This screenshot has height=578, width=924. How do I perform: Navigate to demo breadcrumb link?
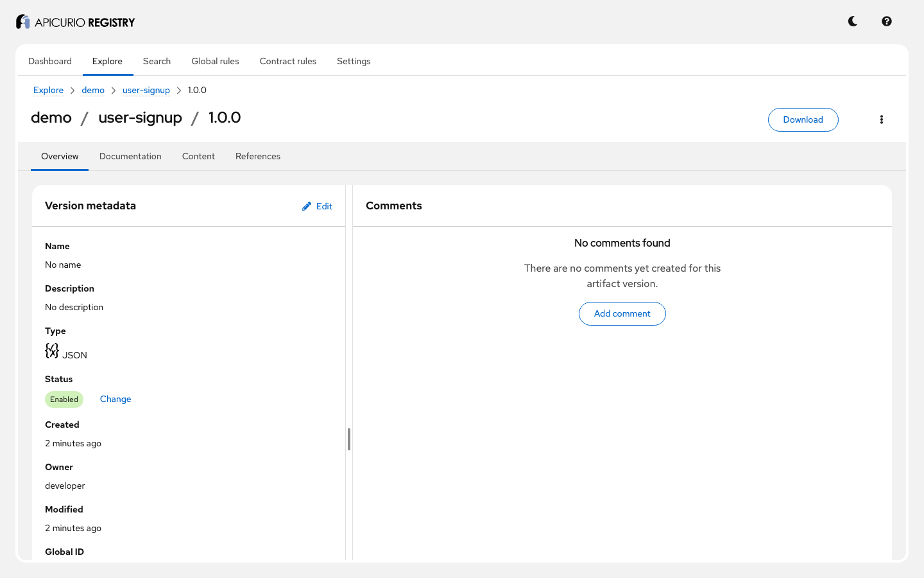click(93, 90)
